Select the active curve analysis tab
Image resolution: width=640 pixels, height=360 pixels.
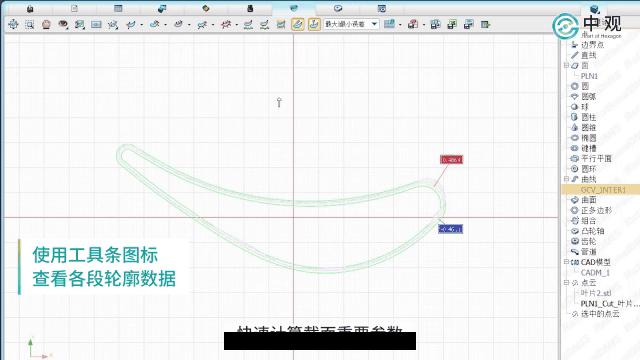coord(294,8)
